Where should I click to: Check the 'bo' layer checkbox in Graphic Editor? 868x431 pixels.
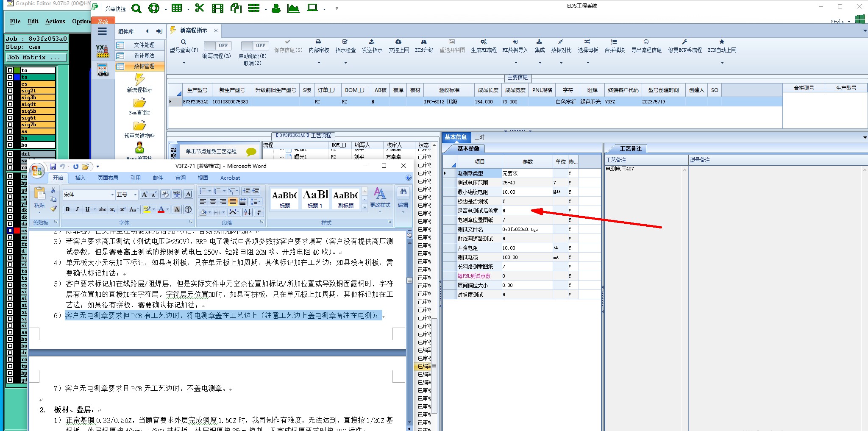[x=10, y=145]
